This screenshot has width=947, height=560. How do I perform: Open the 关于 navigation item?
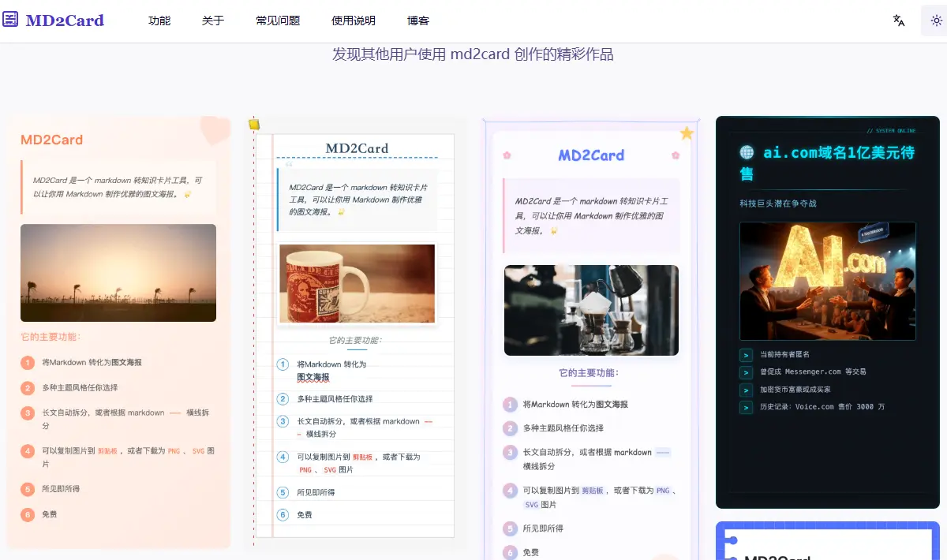point(213,21)
